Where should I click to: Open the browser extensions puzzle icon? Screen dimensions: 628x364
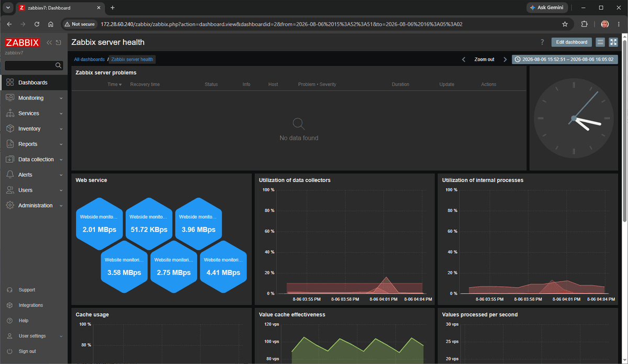[585, 24]
